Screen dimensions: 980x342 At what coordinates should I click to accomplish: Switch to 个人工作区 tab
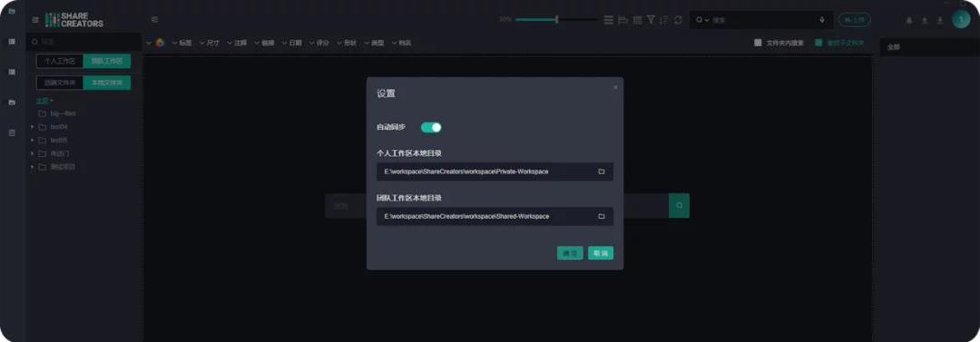(59, 62)
